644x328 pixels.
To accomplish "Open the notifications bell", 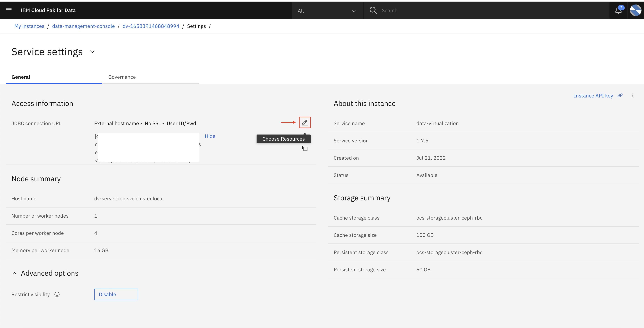I will tap(618, 10).
